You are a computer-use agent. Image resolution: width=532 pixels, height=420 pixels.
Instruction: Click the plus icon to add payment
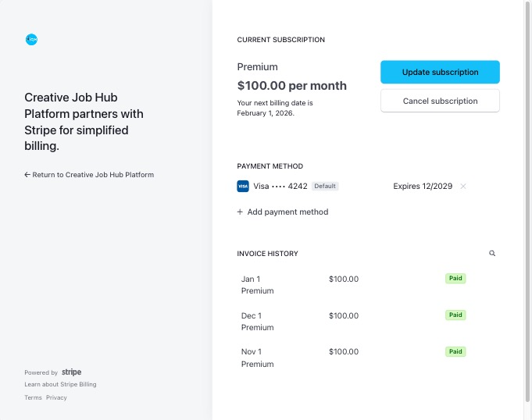[x=240, y=212]
